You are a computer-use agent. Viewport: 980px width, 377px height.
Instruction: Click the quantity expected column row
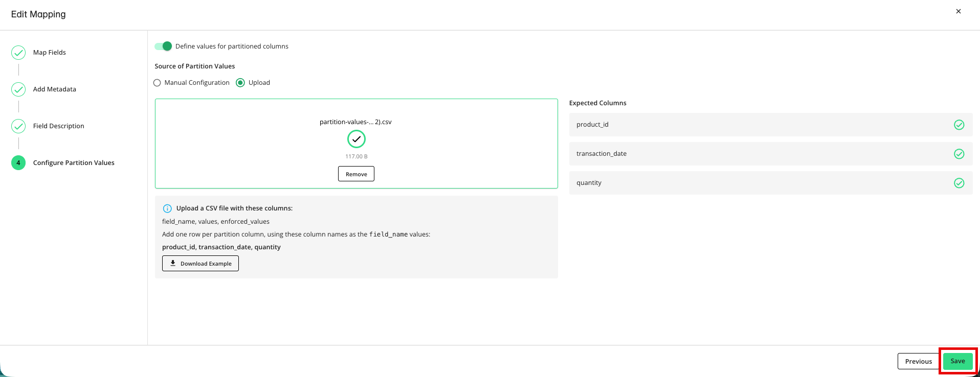pyautogui.click(x=771, y=183)
